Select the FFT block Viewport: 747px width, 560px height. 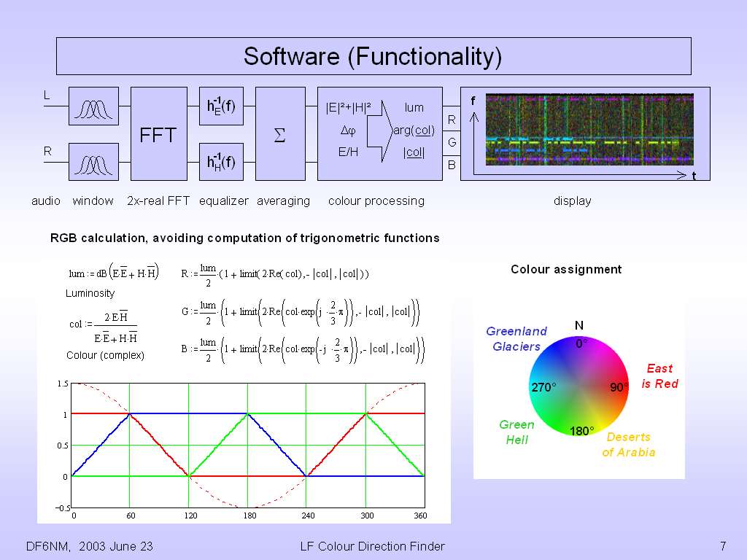(158, 134)
